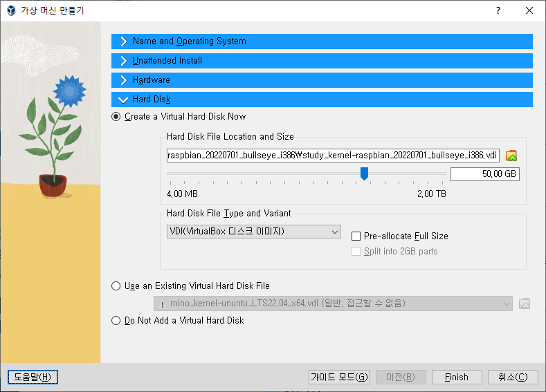Close the virtual machine creation dialog
This screenshot has width=546, height=392.
click(x=529, y=10)
